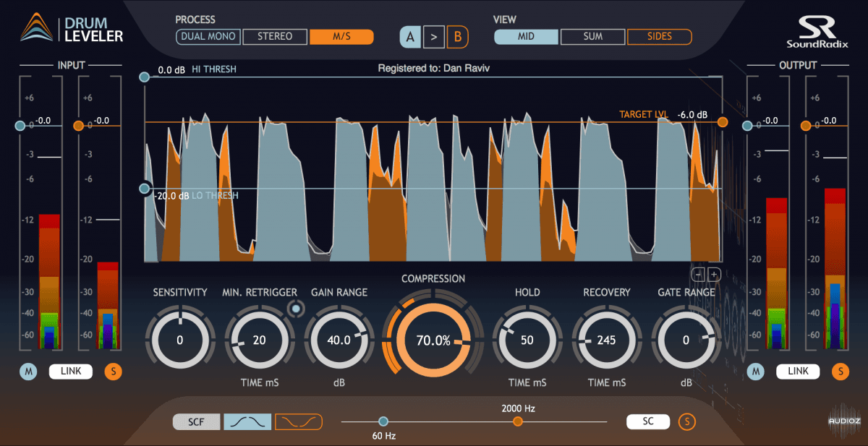Show the MID view

[x=527, y=37]
